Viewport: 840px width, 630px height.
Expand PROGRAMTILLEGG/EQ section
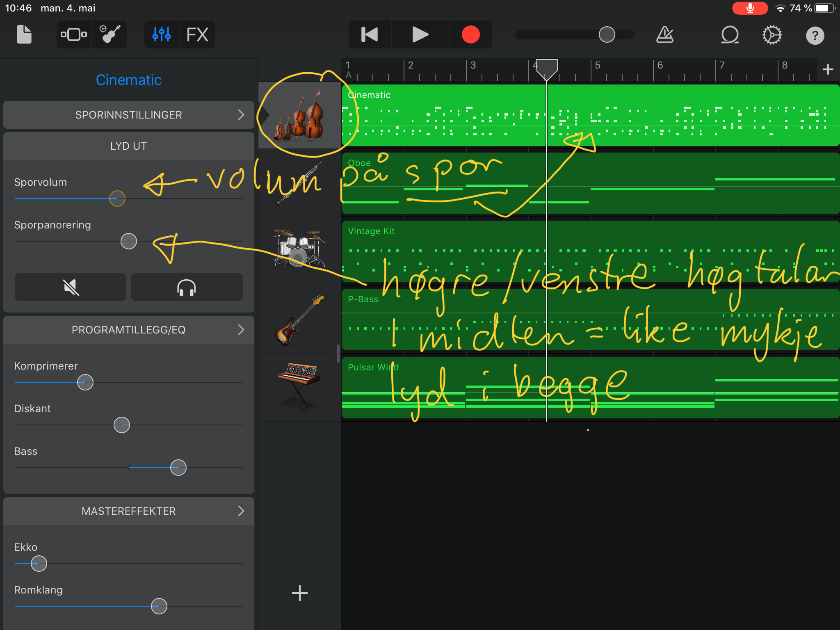point(129,330)
